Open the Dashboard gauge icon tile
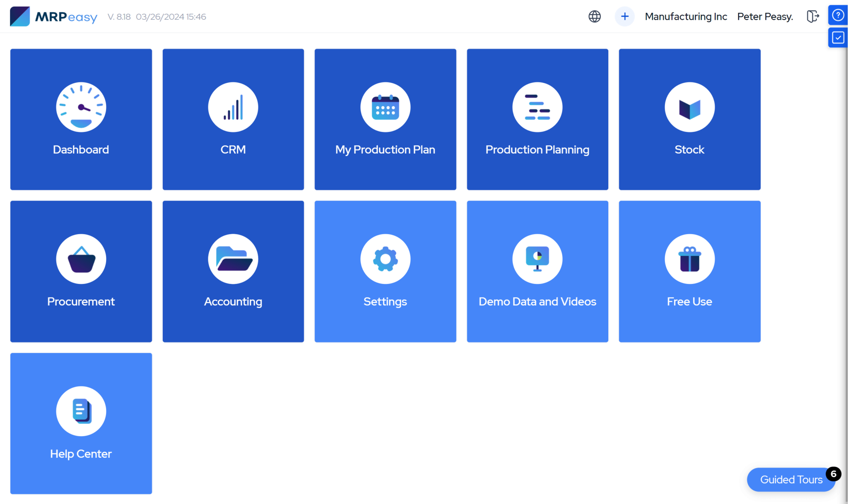The image size is (848, 504). pyautogui.click(x=81, y=107)
